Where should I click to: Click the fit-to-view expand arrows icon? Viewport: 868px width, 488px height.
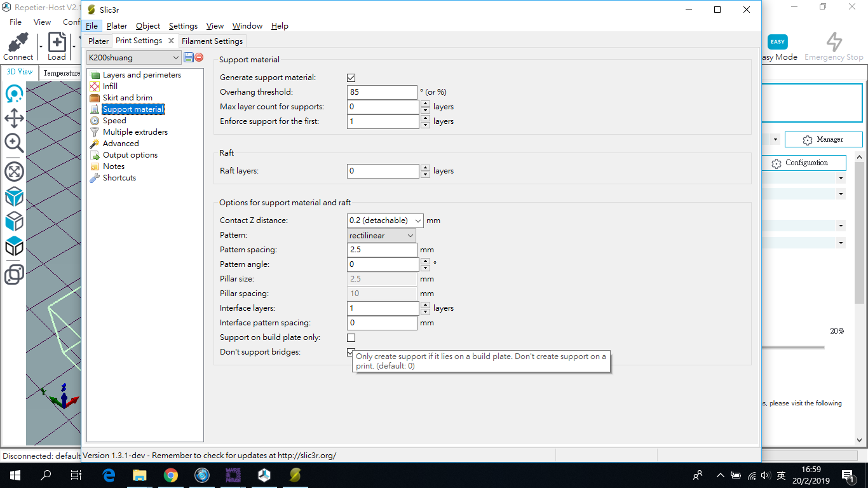click(14, 172)
